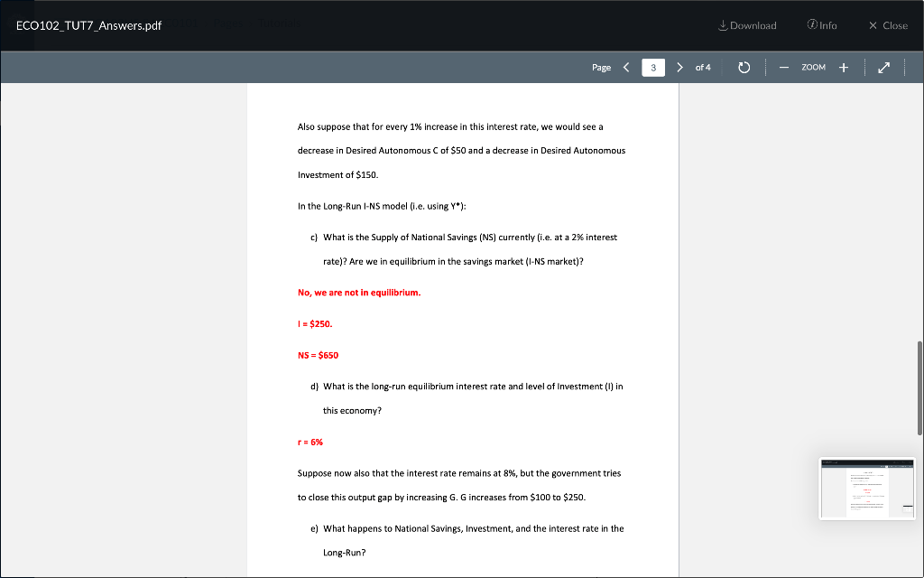Click the page number input showing 3

coord(652,67)
